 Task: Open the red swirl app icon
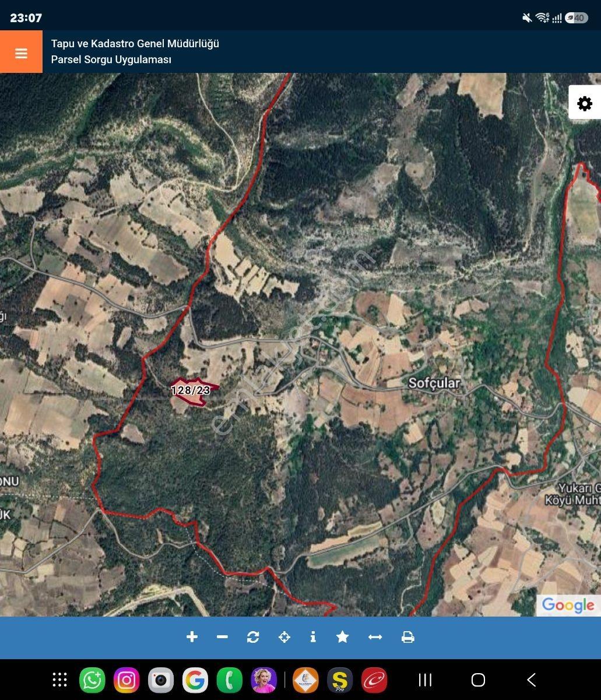pyautogui.click(x=374, y=680)
